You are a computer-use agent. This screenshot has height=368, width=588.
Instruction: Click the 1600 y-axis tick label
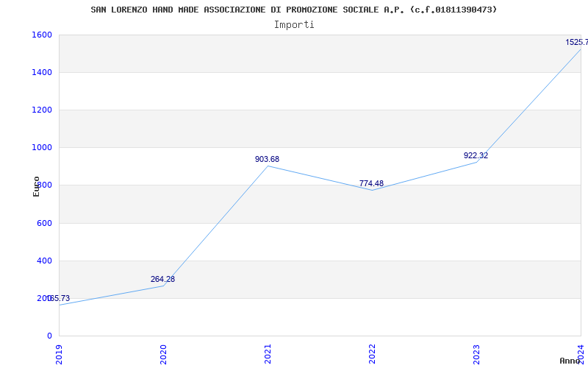click(x=43, y=35)
